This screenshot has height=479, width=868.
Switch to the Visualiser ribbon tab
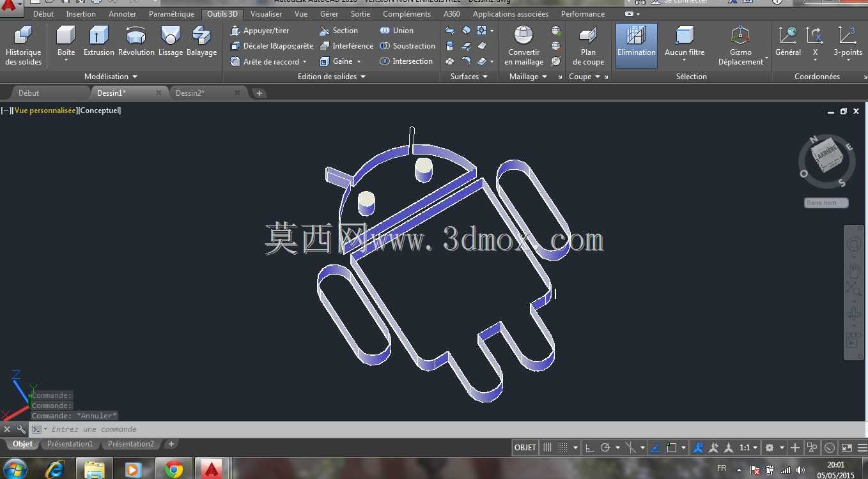point(266,13)
